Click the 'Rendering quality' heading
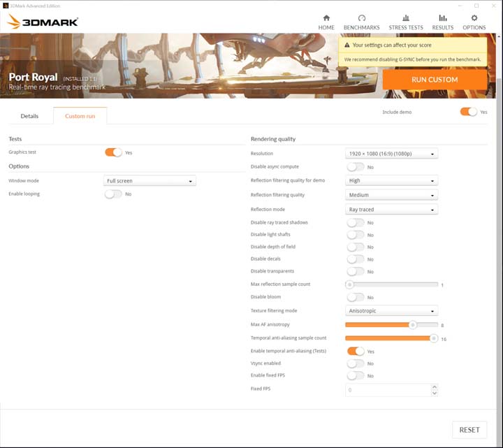This screenshot has height=448, width=503. pyautogui.click(x=273, y=139)
